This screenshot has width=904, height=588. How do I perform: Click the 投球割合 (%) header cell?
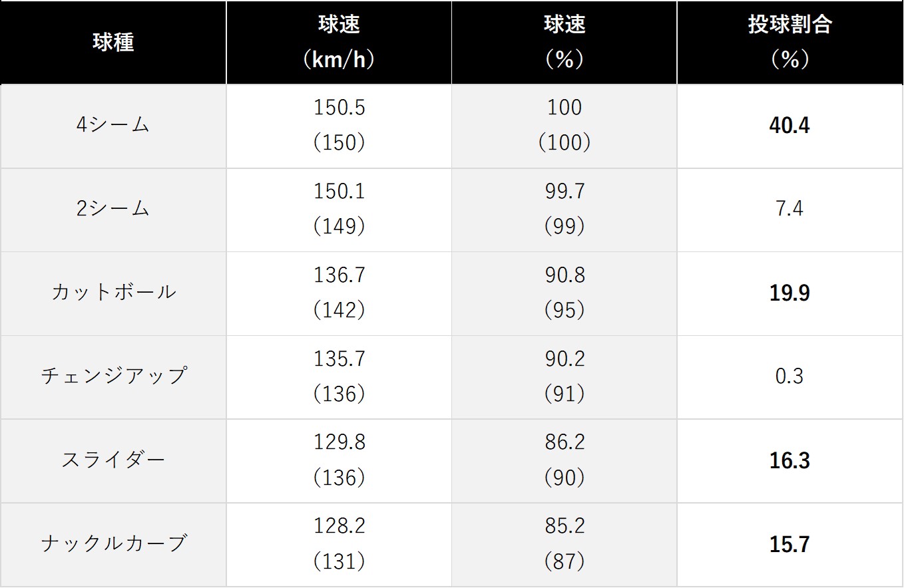(x=790, y=43)
